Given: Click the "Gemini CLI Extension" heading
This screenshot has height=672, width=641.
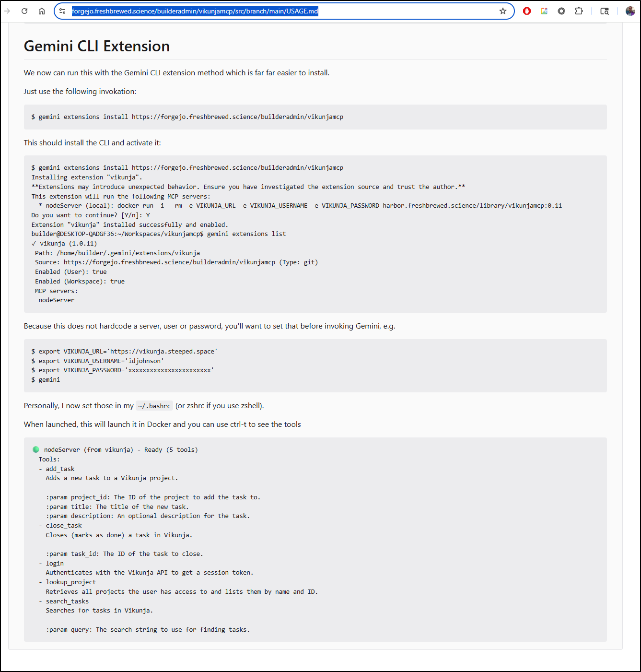Looking at the screenshot, I should pos(97,46).
